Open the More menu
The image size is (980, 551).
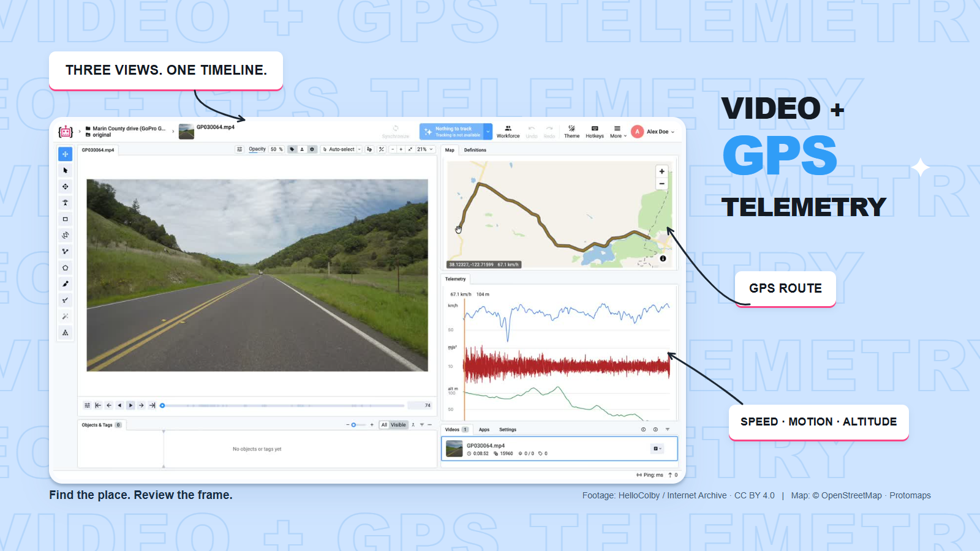click(x=618, y=132)
